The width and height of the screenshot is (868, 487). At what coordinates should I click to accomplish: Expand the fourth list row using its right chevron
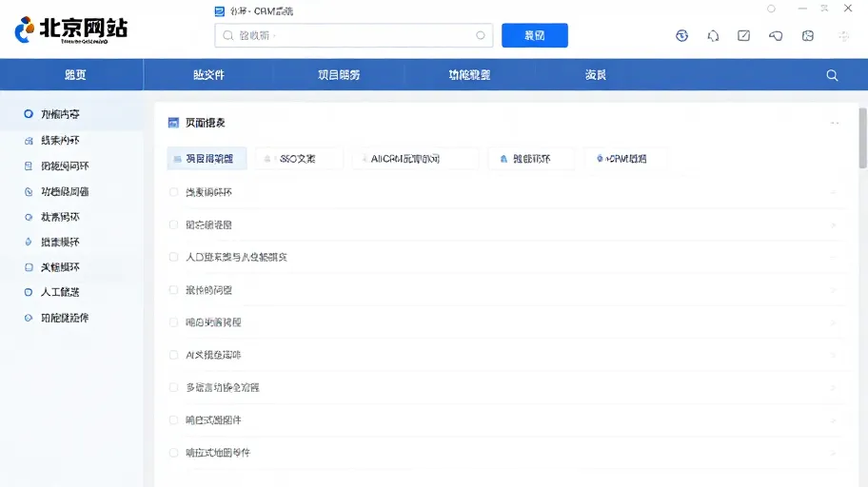[x=833, y=290]
